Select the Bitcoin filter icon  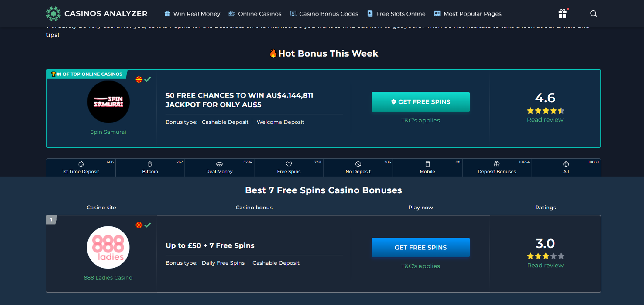pyautogui.click(x=150, y=164)
